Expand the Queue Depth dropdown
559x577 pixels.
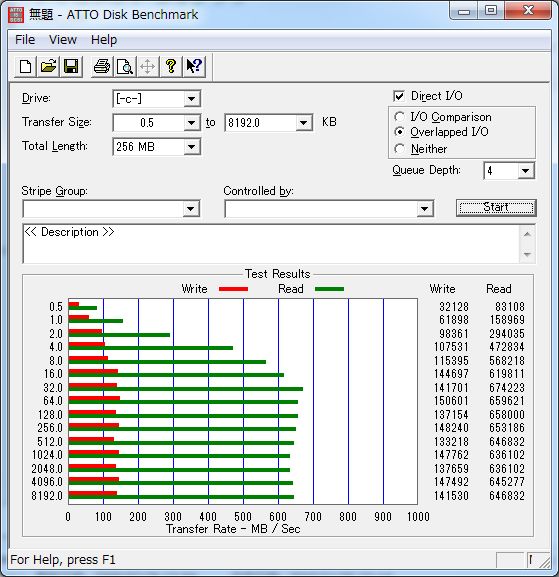pyautogui.click(x=526, y=171)
